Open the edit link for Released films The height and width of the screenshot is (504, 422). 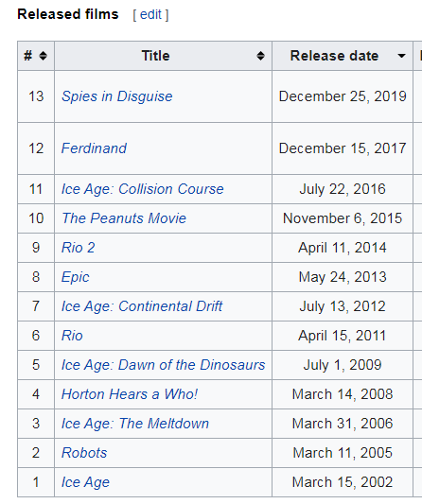tap(150, 15)
